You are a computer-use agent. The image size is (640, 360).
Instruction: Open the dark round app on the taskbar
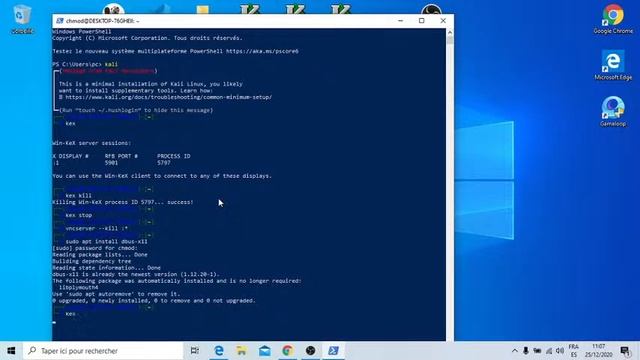(311, 351)
